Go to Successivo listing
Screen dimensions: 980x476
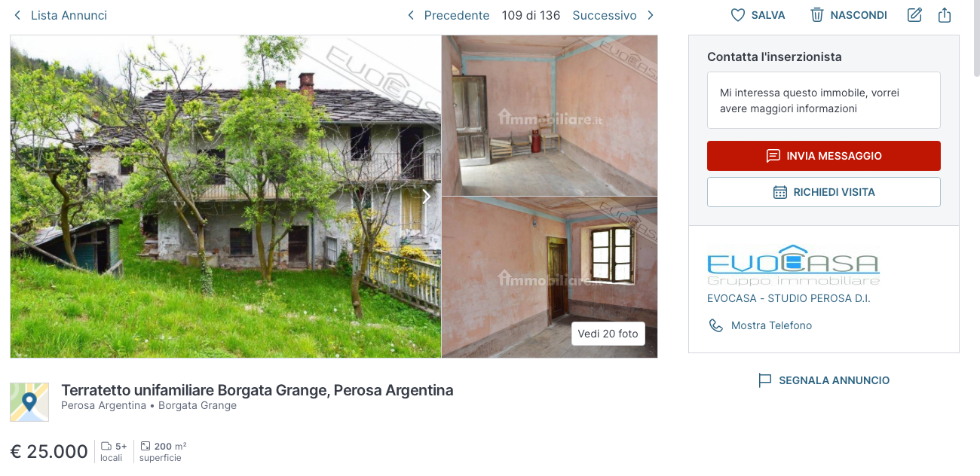(613, 15)
